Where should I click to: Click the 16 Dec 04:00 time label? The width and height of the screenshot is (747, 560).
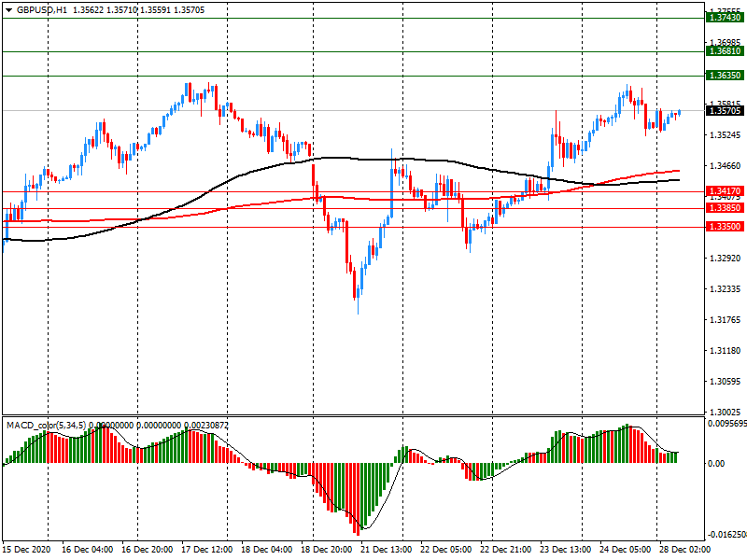(87, 549)
